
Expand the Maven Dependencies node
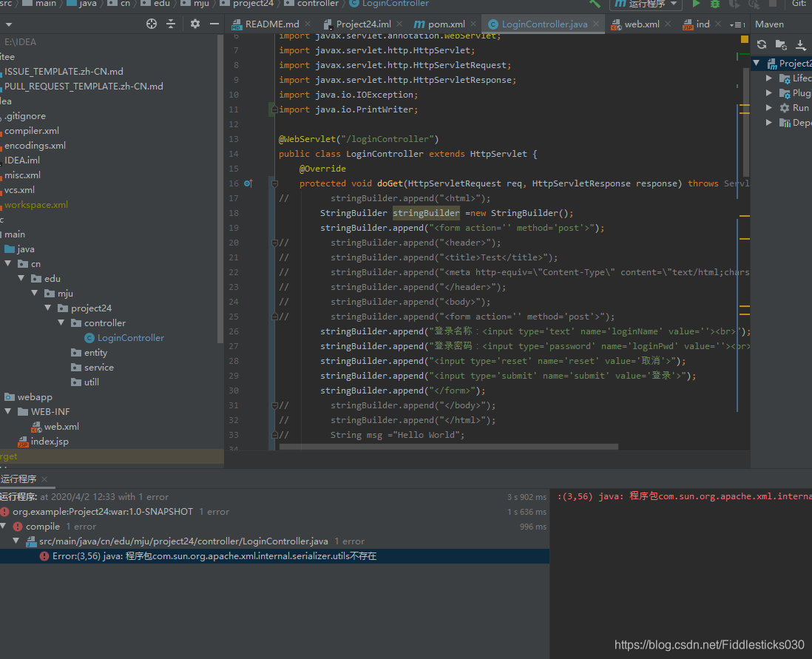pos(769,122)
